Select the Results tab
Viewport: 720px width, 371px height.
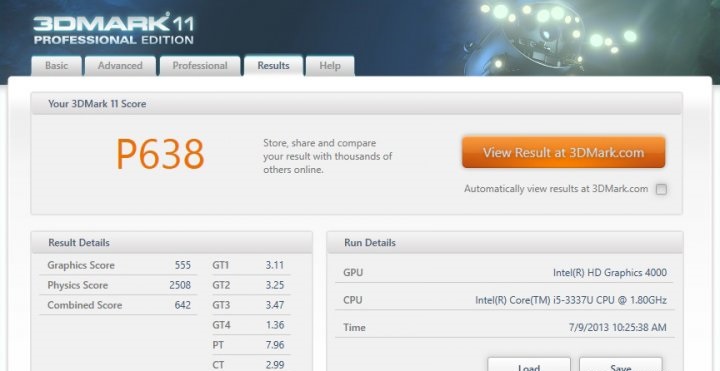tap(273, 66)
